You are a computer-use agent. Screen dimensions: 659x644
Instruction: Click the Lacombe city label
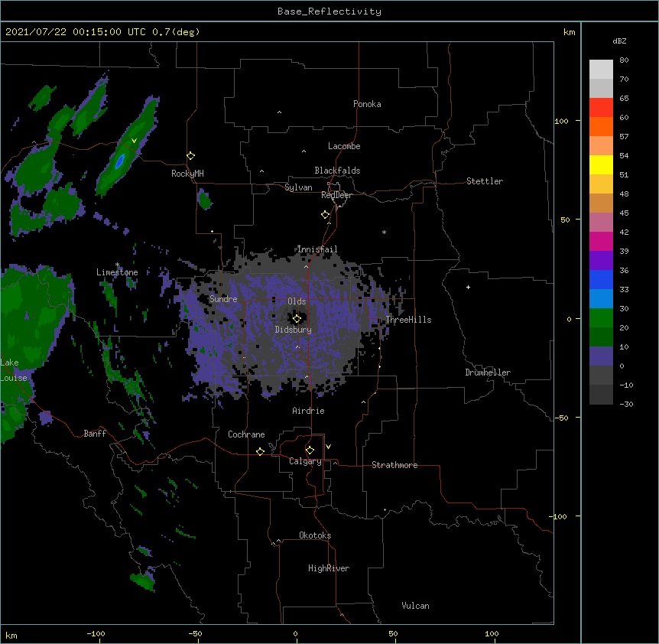[x=344, y=146]
